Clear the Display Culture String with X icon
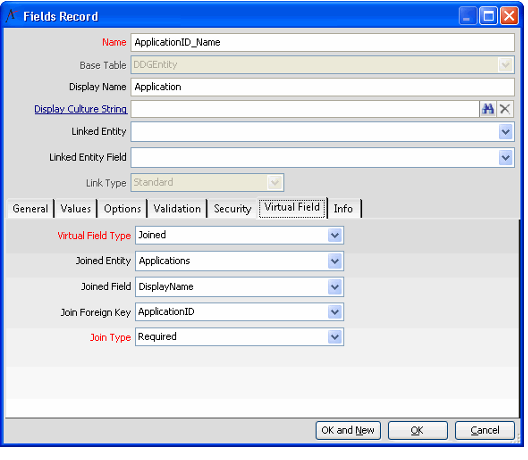Viewport: 528px width, 460px height. click(x=505, y=109)
